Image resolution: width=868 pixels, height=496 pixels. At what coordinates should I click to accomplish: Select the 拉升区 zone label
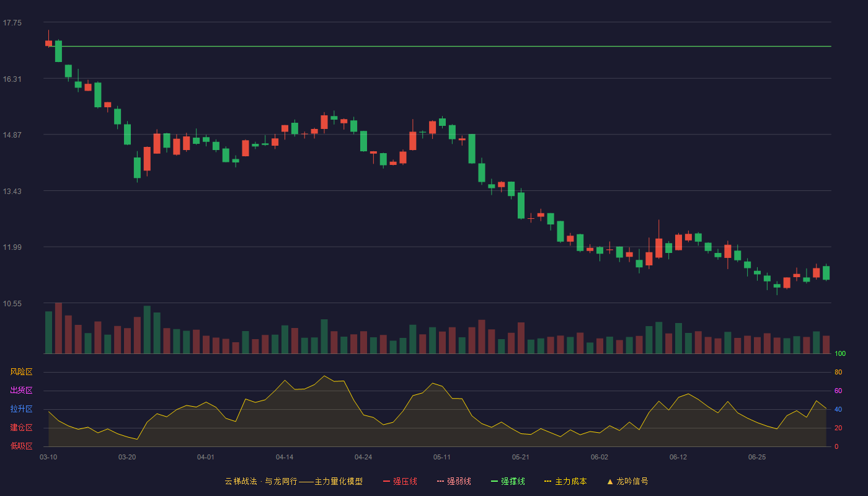pos(21,409)
